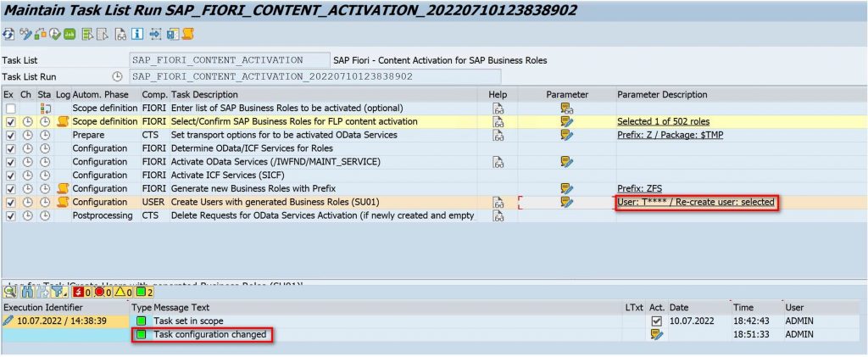Screen dimensions: 868x357
Task: Filter log by green success messages count 2
Action: pyautogui.click(x=144, y=292)
